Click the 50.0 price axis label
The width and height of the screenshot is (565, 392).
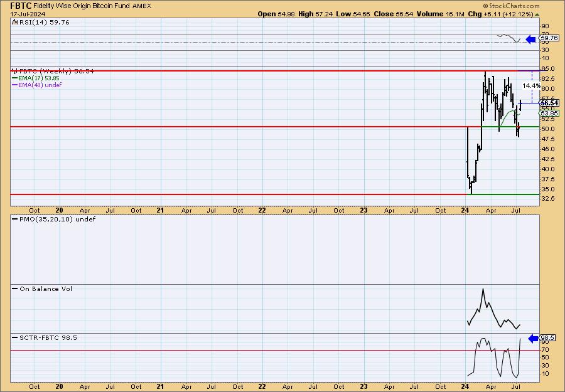click(547, 129)
